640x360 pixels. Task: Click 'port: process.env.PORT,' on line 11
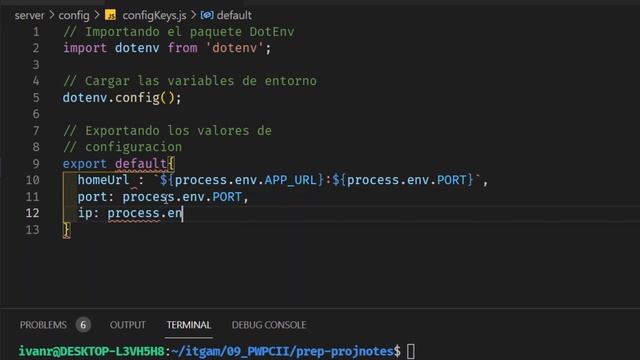point(163,197)
